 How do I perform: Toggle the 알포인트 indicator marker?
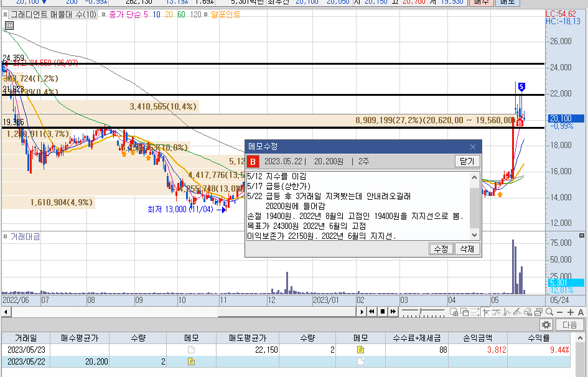click(205, 14)
